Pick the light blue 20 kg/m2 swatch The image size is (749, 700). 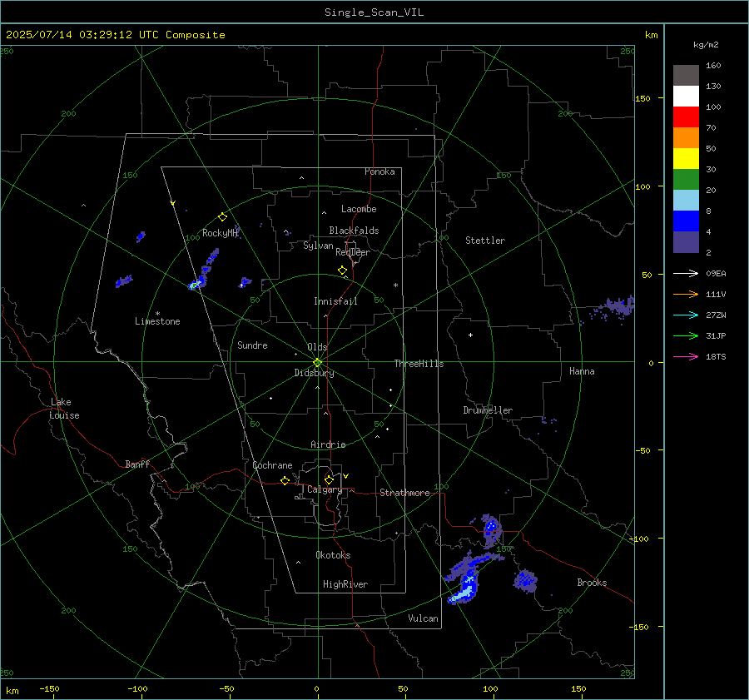click(686, 201)
